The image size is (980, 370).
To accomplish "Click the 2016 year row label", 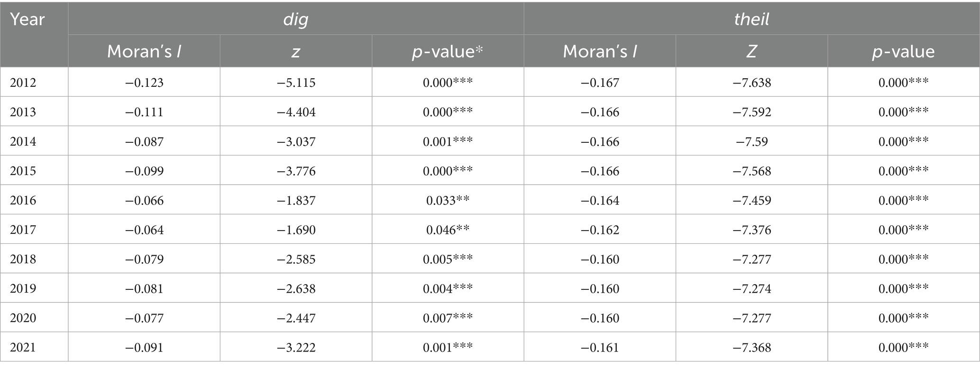I will pyautogui.click(x=23, y=200).
